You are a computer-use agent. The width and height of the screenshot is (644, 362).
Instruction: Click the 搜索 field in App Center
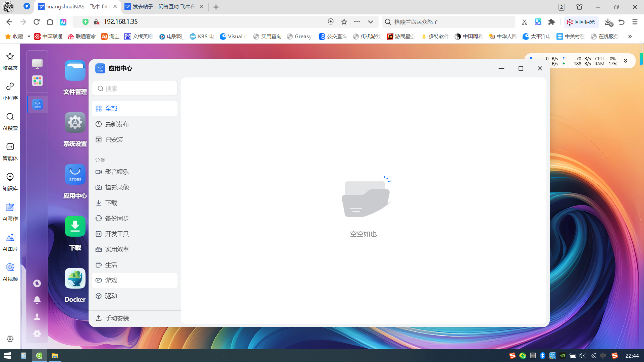(x=135, y=88)
